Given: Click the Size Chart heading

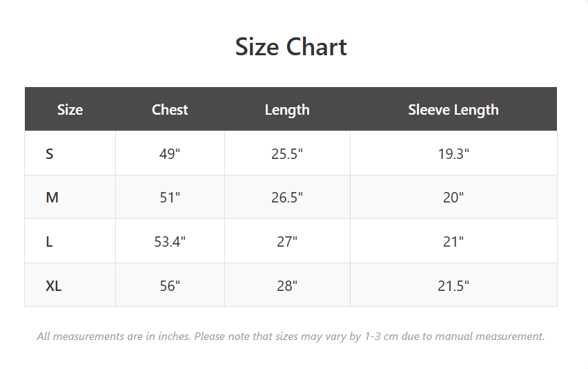Looking at the screenshot, I should [291, 47].
